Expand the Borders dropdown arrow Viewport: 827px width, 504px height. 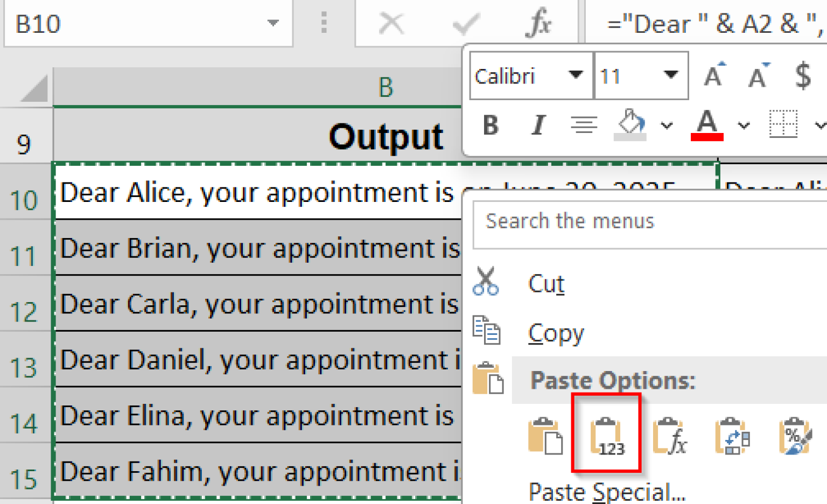point(821,125)
